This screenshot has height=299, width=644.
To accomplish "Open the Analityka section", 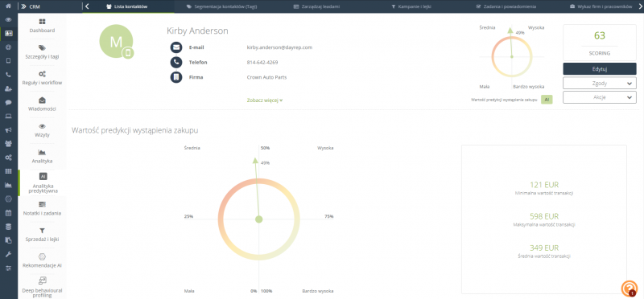I will coord(42,156).
